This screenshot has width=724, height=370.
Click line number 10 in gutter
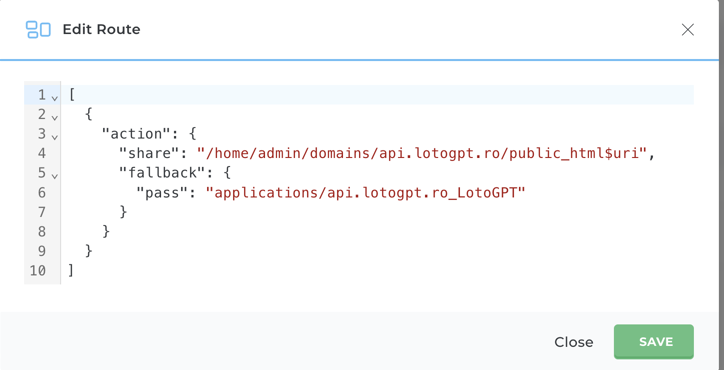pyautogui.click(x=38, y=270)
